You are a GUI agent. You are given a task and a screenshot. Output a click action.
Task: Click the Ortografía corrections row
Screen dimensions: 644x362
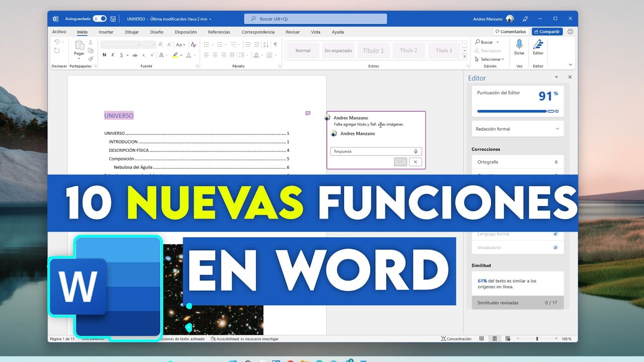point(518,162)
